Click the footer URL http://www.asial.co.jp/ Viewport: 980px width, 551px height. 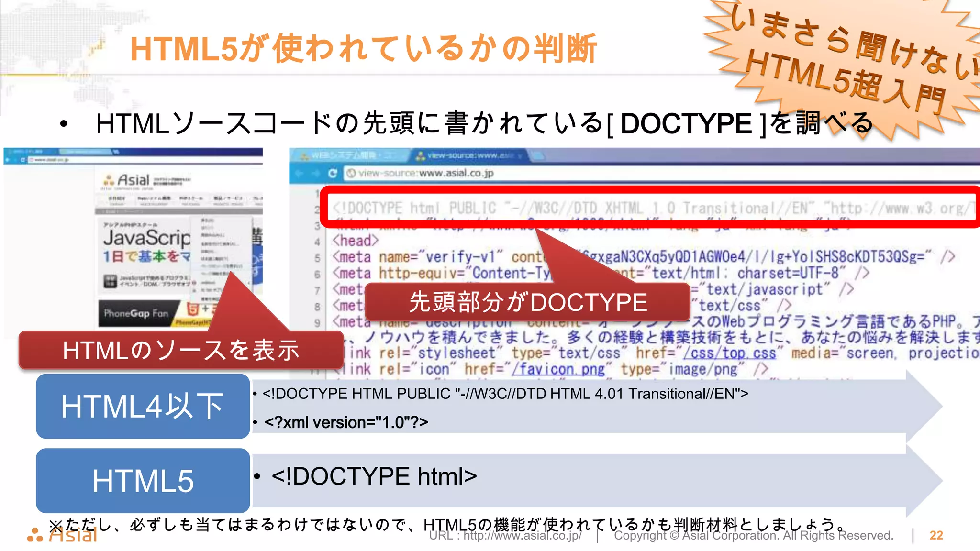(x=506, y=535)
